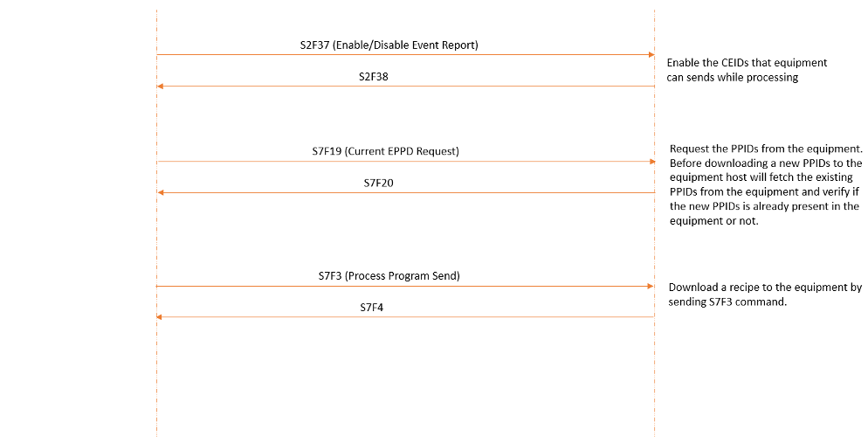The image size is (868, 437).
Task: Select the 'Enable the CEIDs' description text
Action: pyautogui.click(x=747, y=70)
